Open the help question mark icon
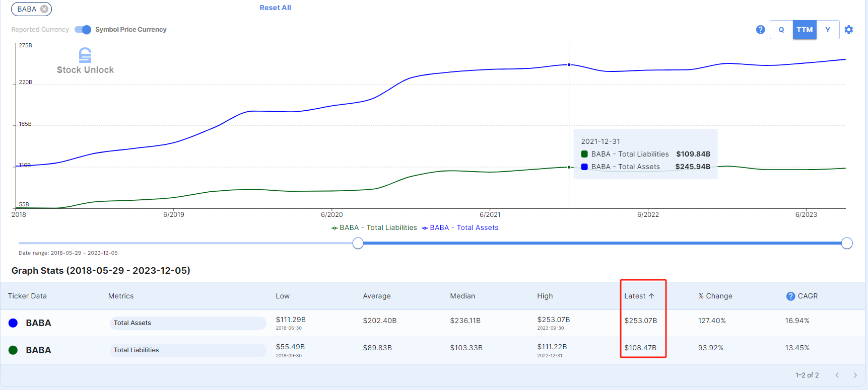This screenshot has width=868, height=390. [x=760, y=30]
